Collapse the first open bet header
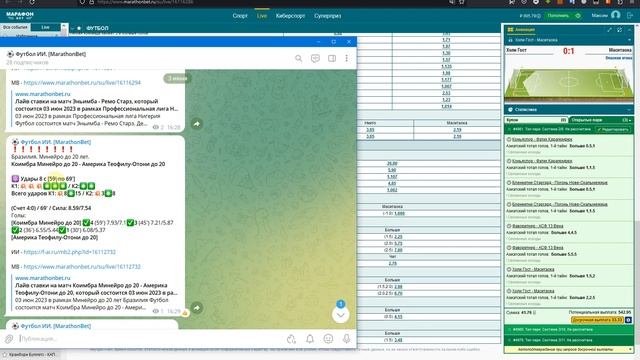The height and width of the screenshot is (360, 640). pyautogui.click(x=509, y=129)
